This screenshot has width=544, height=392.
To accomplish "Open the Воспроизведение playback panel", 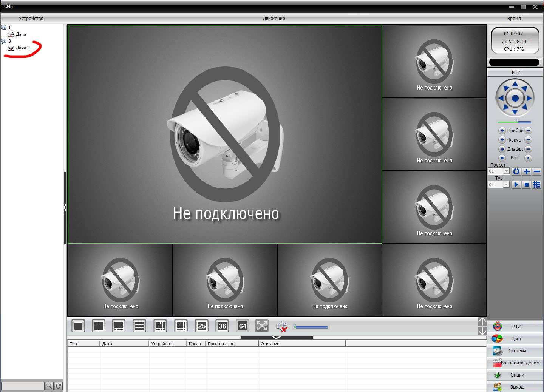I will (519, 363).
